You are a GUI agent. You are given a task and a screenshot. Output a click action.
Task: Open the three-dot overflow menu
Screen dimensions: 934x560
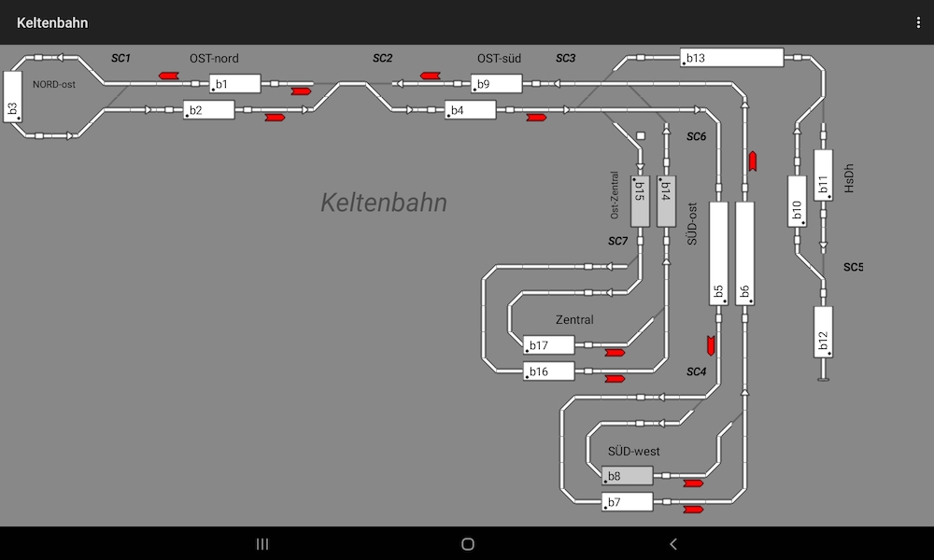919,22
